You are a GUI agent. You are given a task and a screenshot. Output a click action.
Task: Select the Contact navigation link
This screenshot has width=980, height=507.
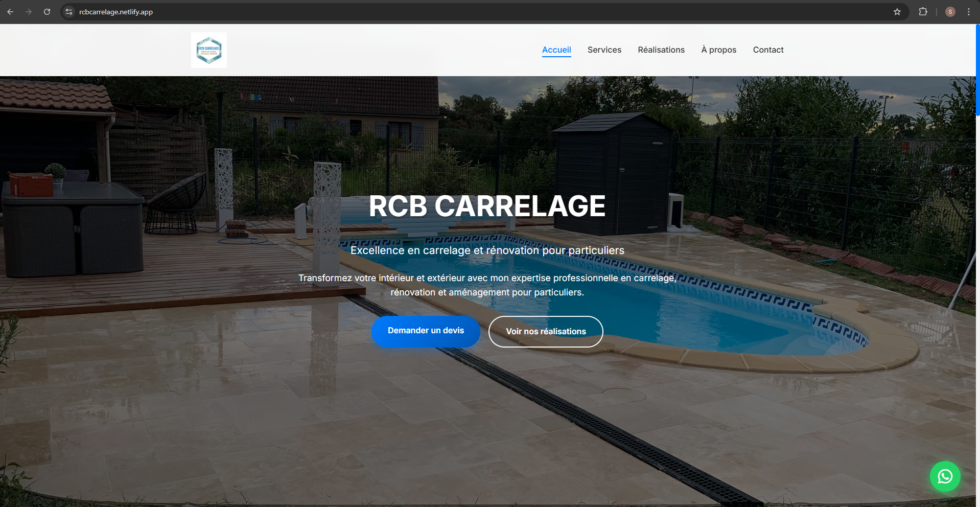tap(768, 50)
